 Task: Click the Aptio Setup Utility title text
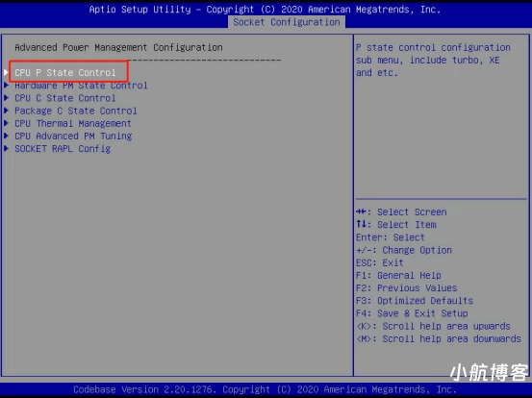[265, 10]
